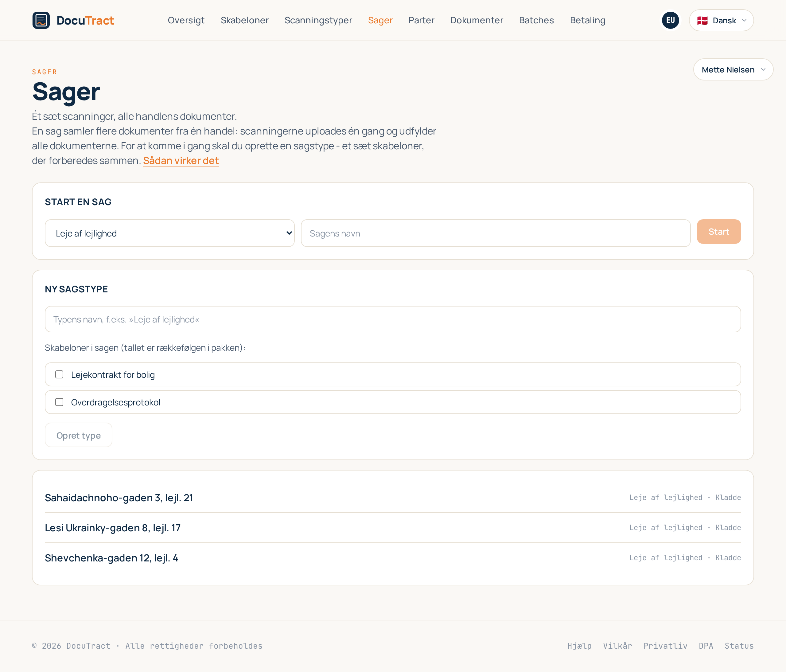Open the Dansk language dropdown
786x672 pixels.
721,20
